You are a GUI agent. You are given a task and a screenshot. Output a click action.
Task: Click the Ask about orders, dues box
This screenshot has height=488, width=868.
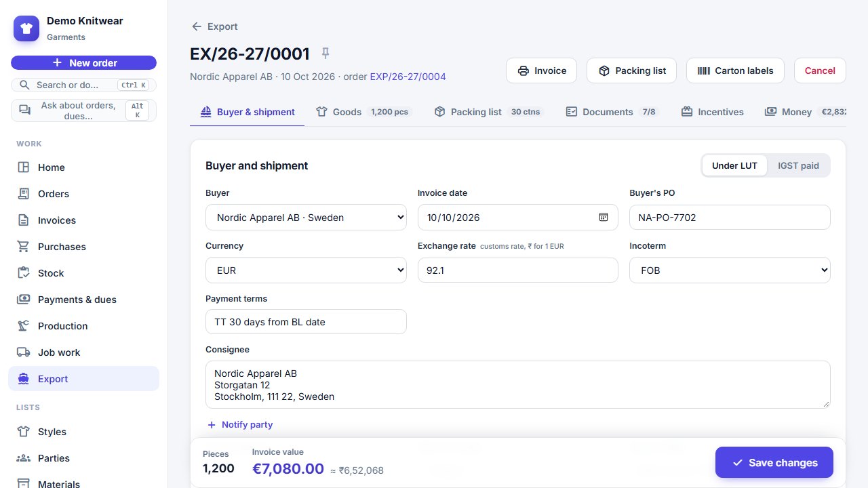point(83,110)
